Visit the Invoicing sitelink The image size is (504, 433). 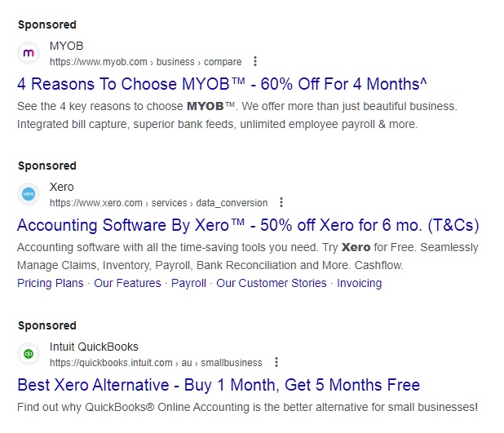(x=360, y=283)
